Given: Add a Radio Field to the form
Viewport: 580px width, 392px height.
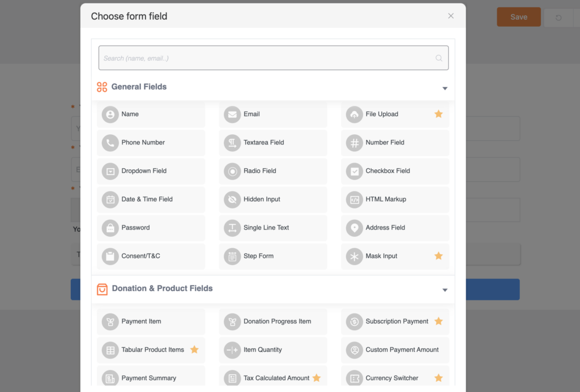Looking at the screenshot, I should tap(260, 171).
